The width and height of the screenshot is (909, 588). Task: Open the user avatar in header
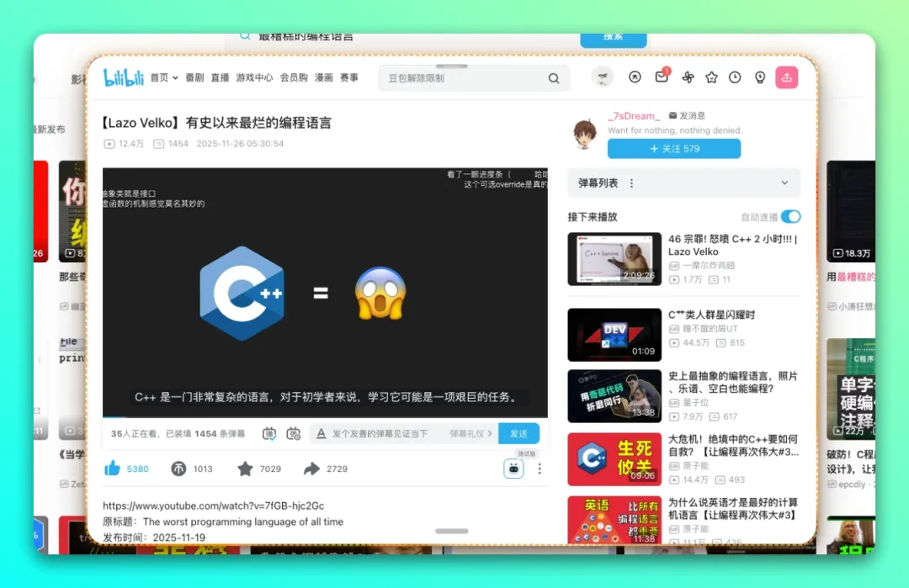point(603,77)
